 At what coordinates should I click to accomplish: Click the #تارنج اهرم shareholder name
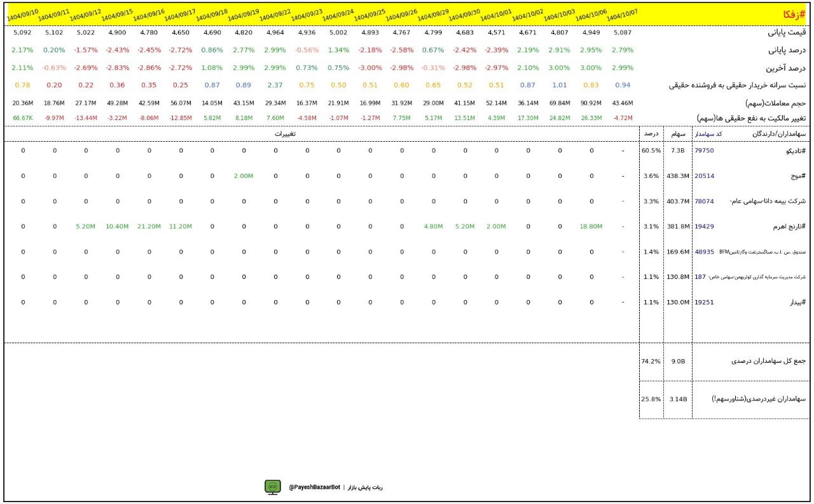click(x=787, y=226)
